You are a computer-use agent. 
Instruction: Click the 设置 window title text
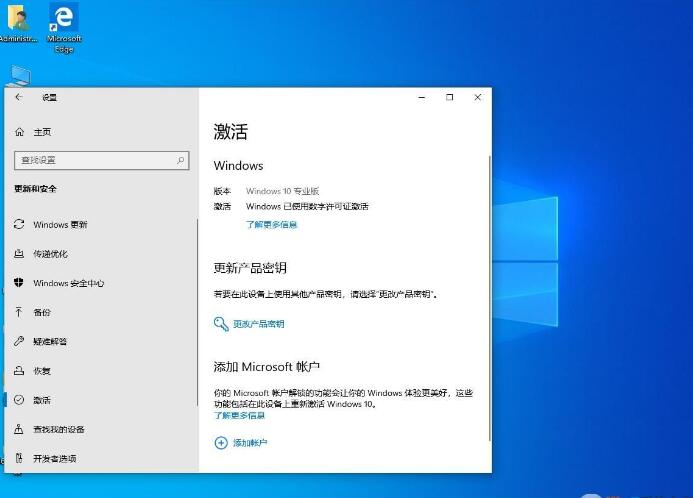[50, 97]
